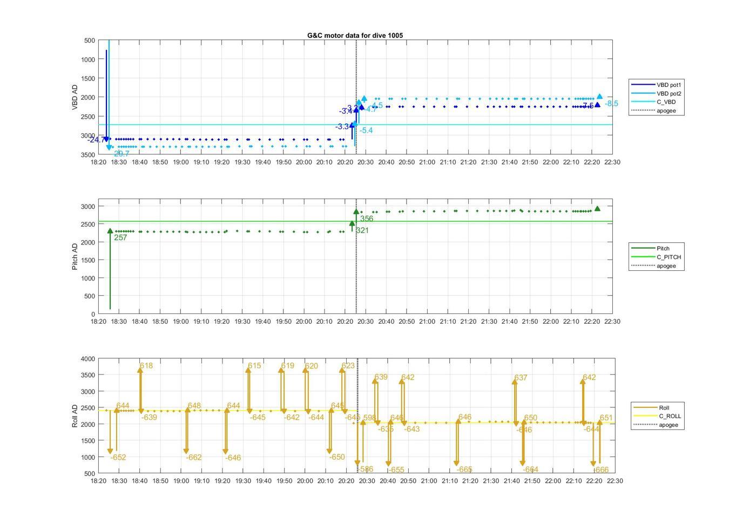Click the '598' roll data label

(370, 418)
